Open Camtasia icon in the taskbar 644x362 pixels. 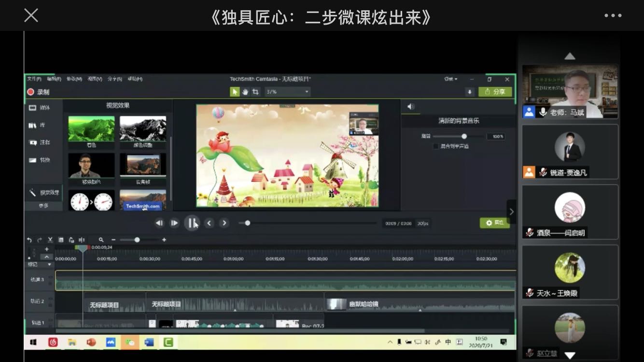168,342
